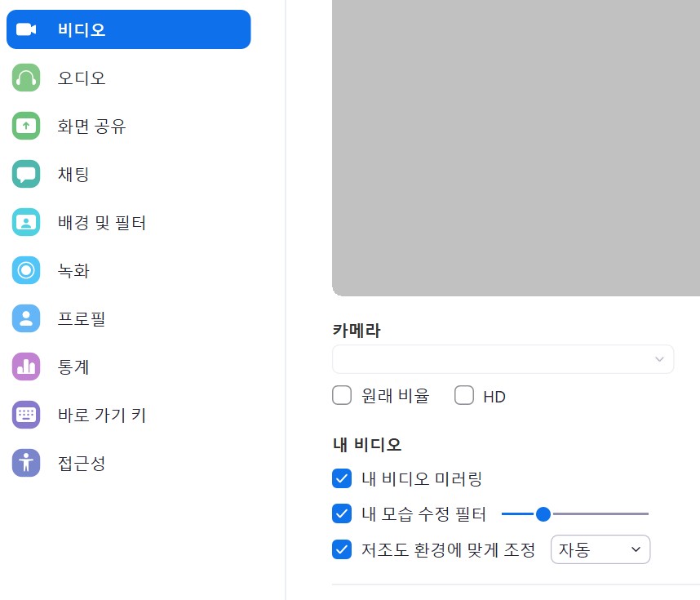
Task: Open 오디오 settings via headphone icon
Action: [x=26, y=78]
